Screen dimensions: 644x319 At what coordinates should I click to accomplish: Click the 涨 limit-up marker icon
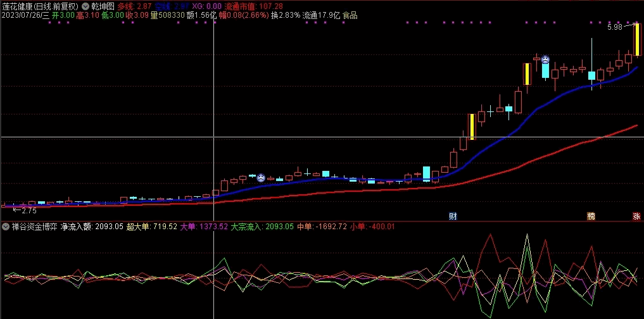[x=637, y=216]
